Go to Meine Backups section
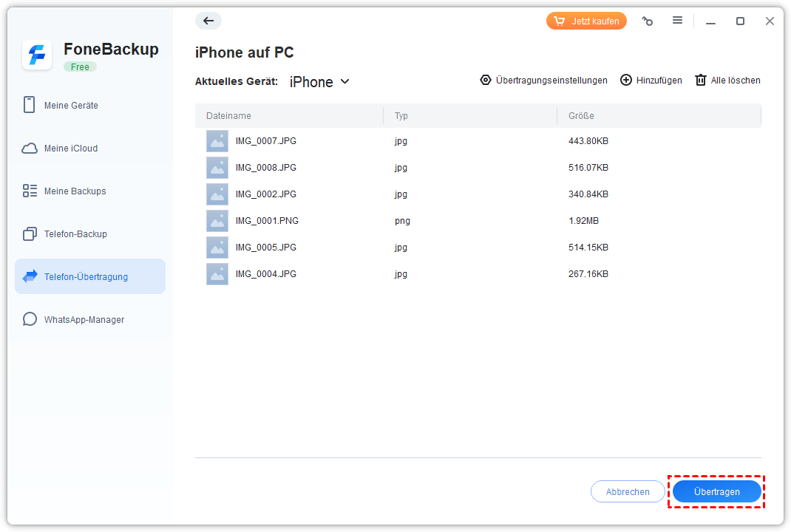This screenshot has height=532, width=791. (75, 191)
